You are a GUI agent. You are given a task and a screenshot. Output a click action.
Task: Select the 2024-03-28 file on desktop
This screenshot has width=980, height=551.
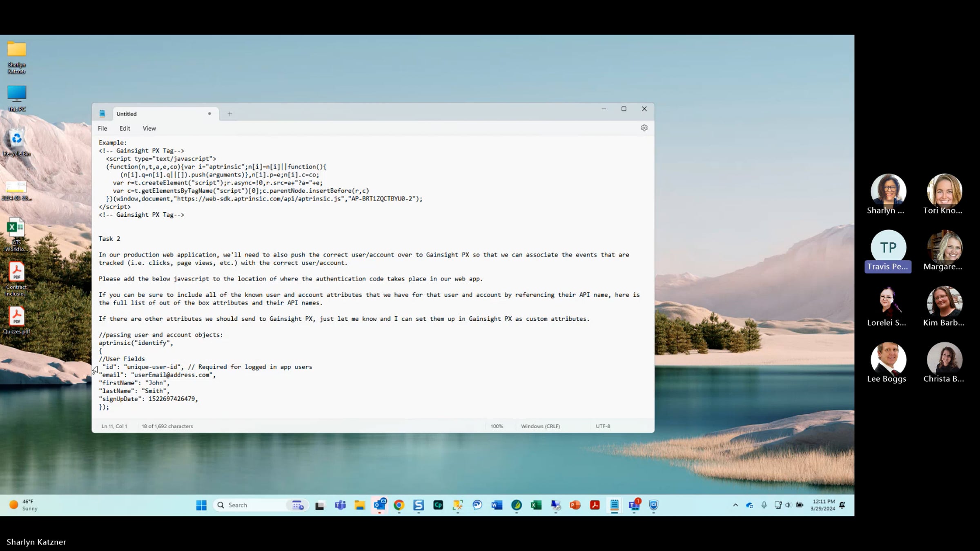[x=17, y=191]
